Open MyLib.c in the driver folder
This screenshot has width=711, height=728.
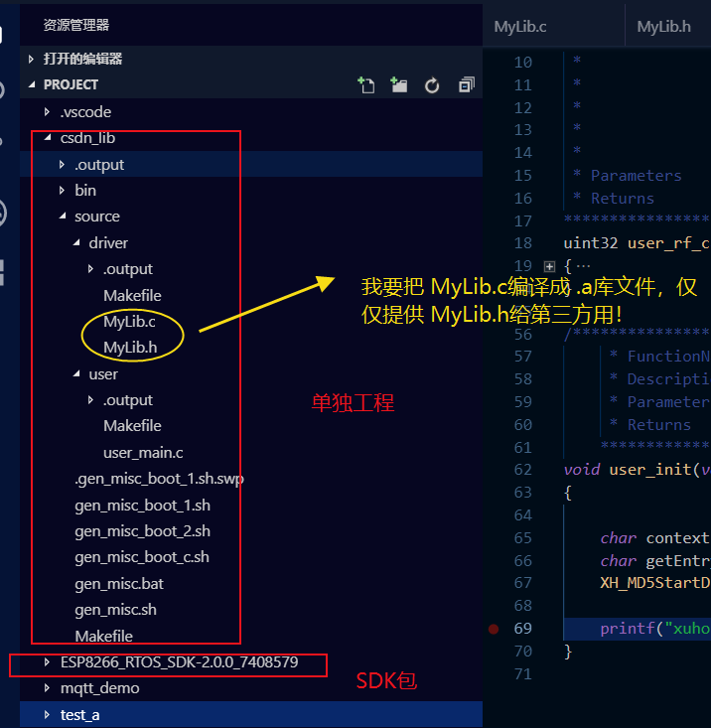click(x=129, y=321)
